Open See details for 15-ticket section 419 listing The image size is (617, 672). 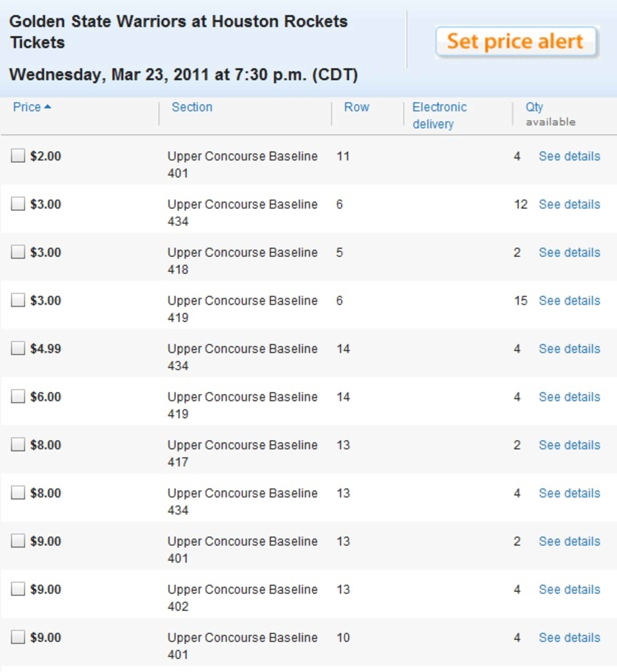tap(569, 300)
